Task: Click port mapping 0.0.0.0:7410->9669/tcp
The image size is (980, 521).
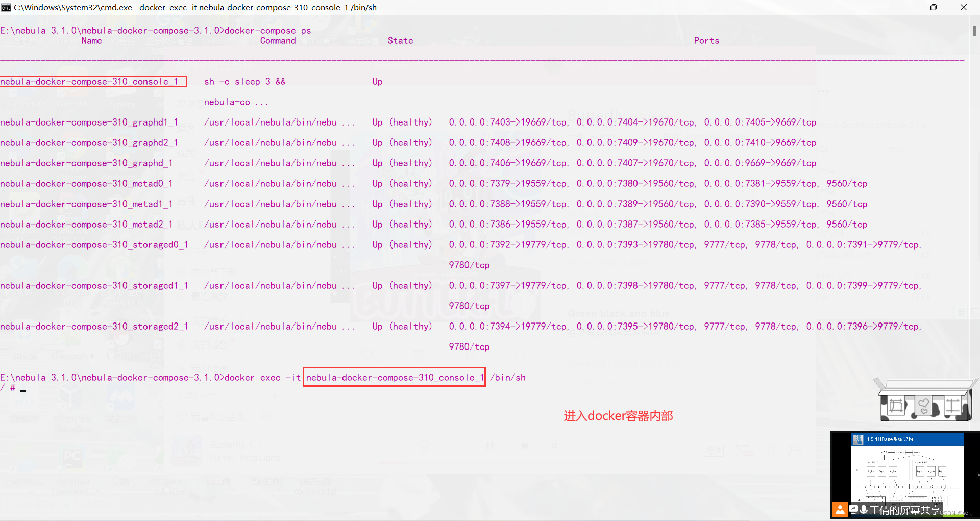Action: (760, 142)
